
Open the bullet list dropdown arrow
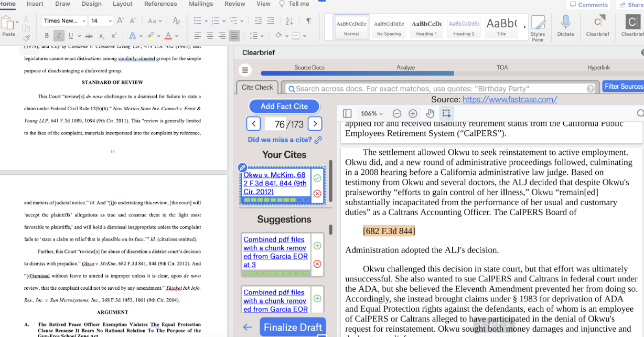coord(206,21)
